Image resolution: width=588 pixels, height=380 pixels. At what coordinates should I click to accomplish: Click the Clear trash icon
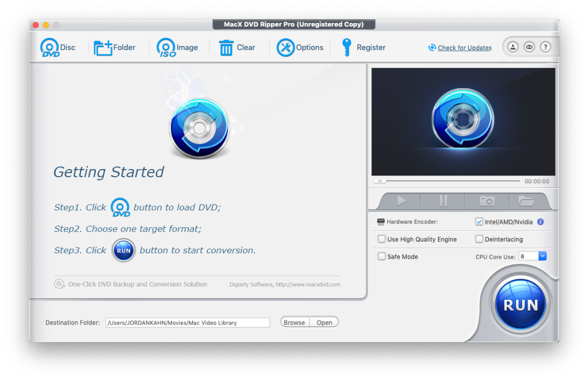tap(227, 48)
